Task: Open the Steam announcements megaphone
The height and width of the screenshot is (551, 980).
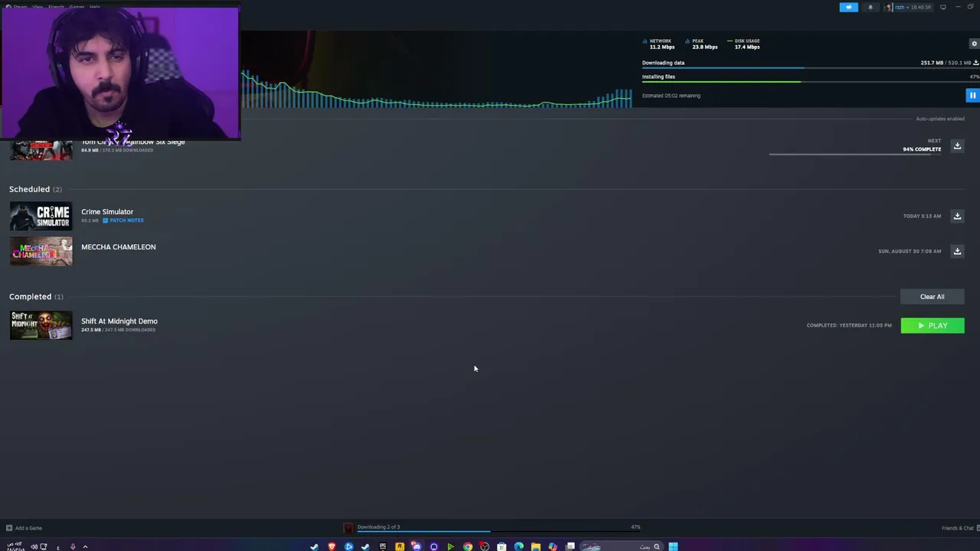Action: (848, 7)
